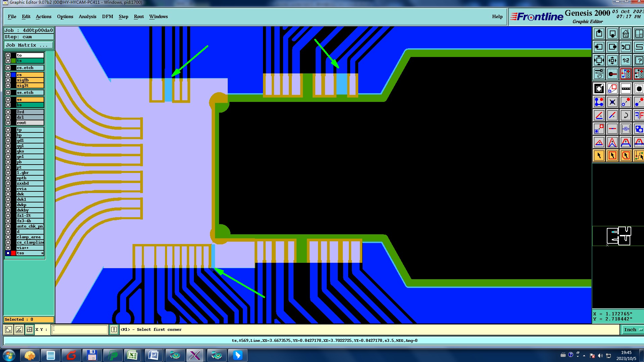Click the mirror F flip tool

pyautogui.click(x=639, y=116)
